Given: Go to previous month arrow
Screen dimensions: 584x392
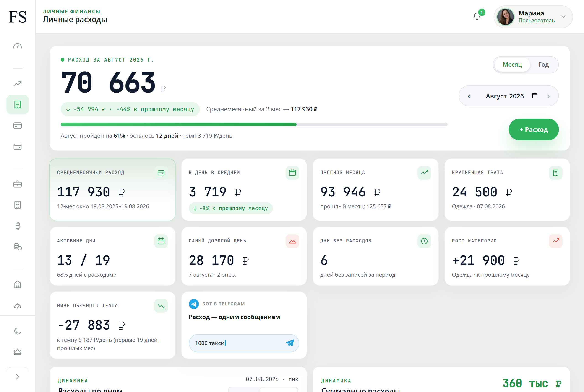Looking at the screenshot, I should point(469,96).
